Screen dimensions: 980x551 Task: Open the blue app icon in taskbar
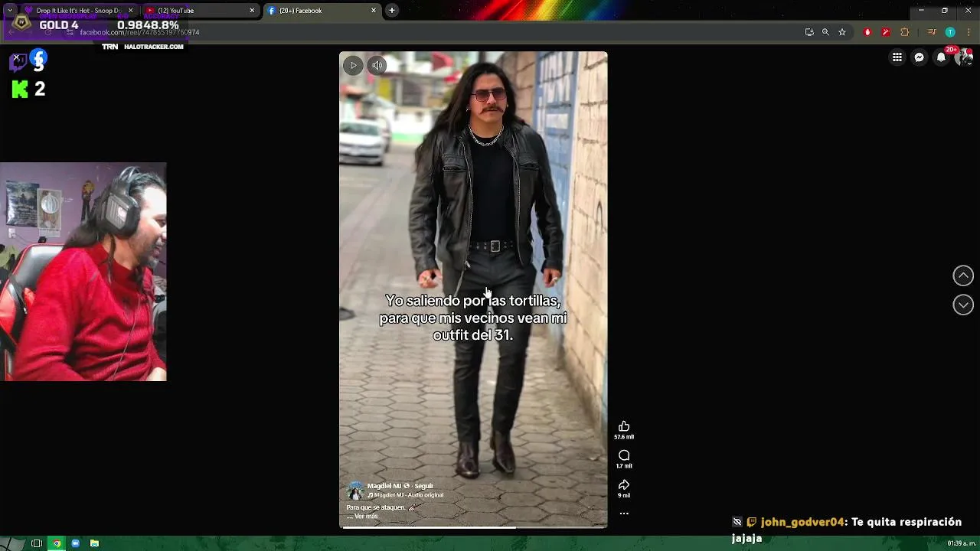pyautogui.click(x=76, y=543)
